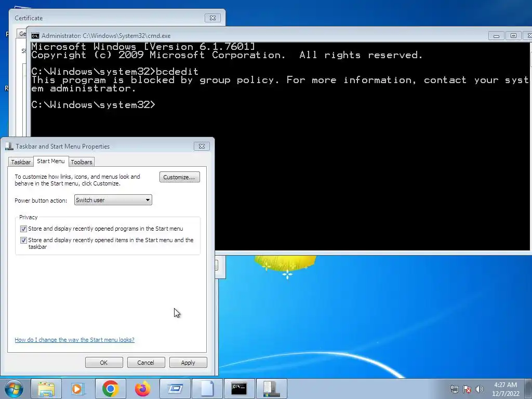Click the 'Power button action:' label
The width and height of the screenshot is (532, 399).
coord(41,201)
